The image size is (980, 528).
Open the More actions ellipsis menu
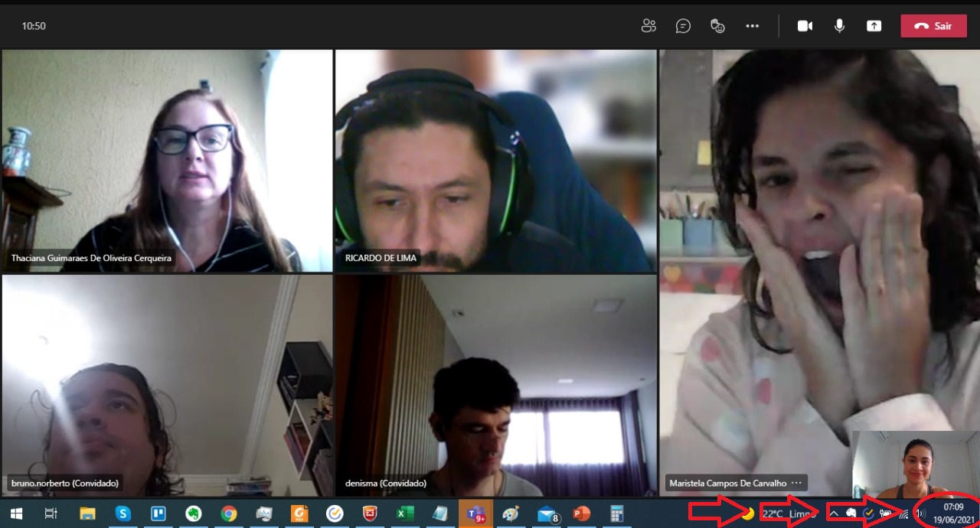[753, 25]
